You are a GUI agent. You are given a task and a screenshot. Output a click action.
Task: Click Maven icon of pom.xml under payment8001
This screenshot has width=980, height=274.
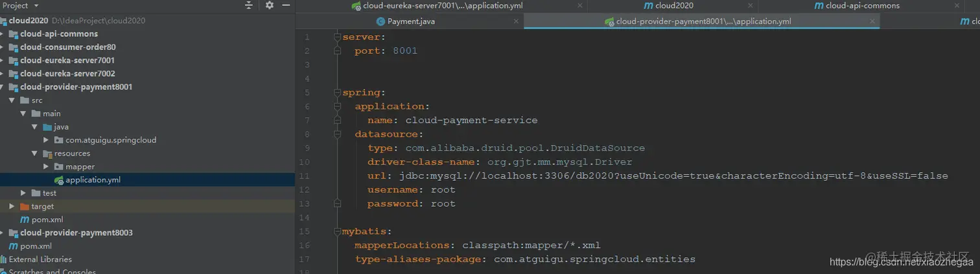[x=25, y=220]
